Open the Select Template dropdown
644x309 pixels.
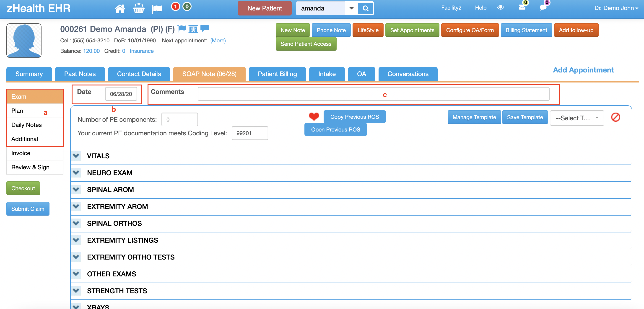coord(577,118)
